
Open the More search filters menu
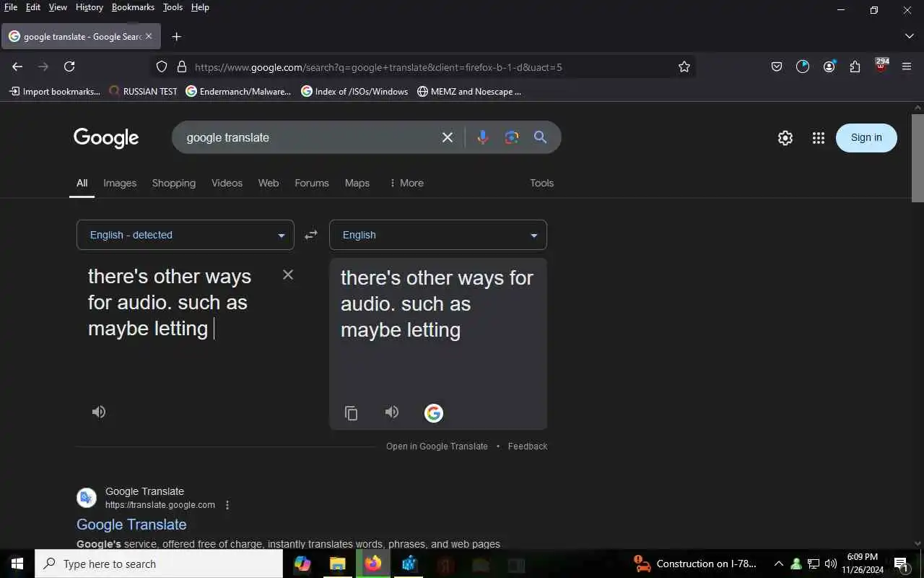pos(406,183)
